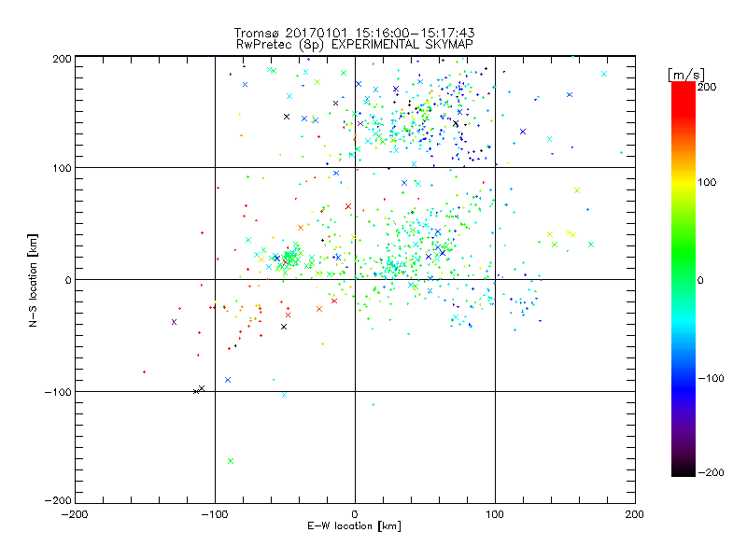Pick the cyan band of the colorbar
This screenshot has width=747, height=560.
684,319
